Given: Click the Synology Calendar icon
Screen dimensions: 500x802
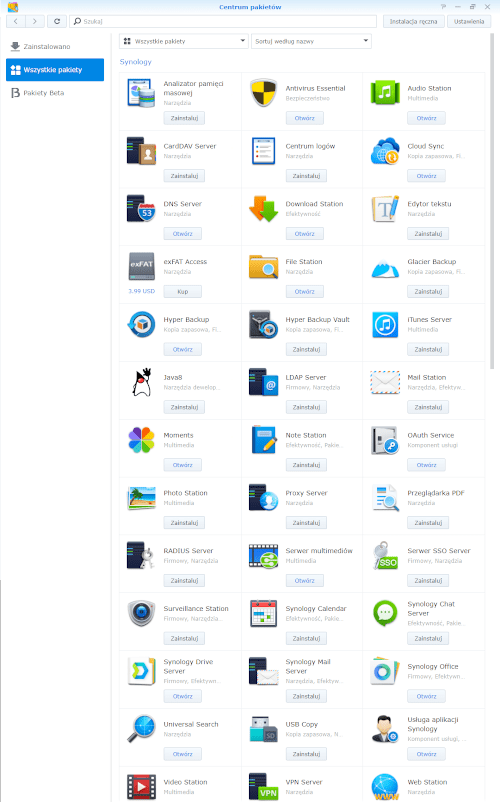Looking at the screenshot, I should [263, 613].
